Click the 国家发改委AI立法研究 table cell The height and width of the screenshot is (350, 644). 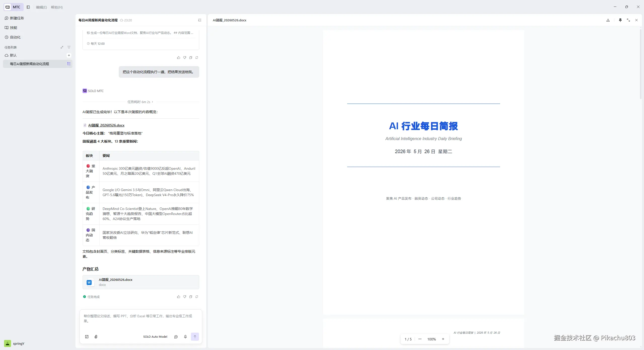pos(149,235)
